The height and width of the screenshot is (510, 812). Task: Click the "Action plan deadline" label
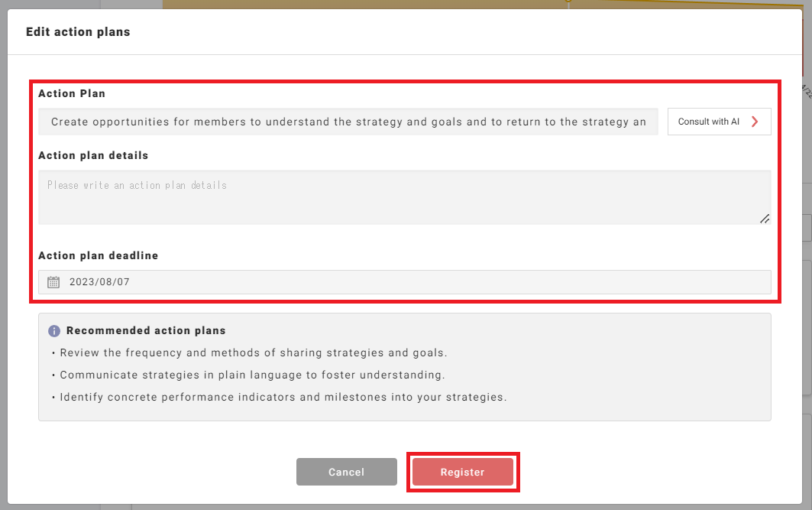click(98, 255)
